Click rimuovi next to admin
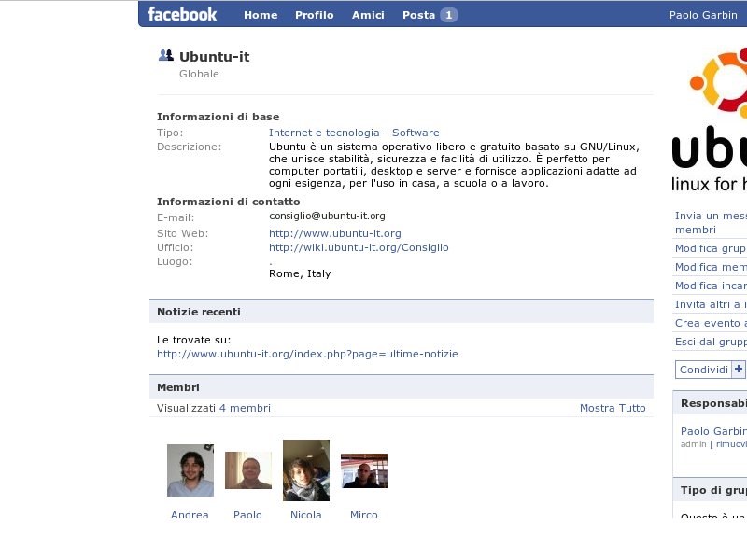The width and height of the screenshot is (747, 560). point(731,444)
